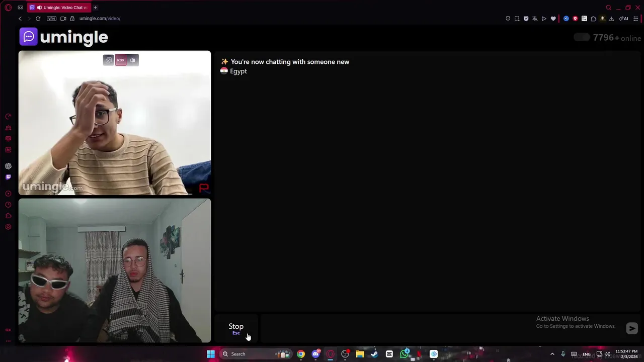Open the Windows taskbar Search box
The image size is (644, 362).
256,354
